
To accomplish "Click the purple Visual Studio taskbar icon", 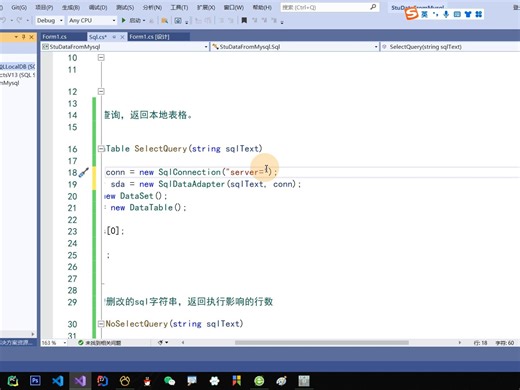I will tap(80, 380).
